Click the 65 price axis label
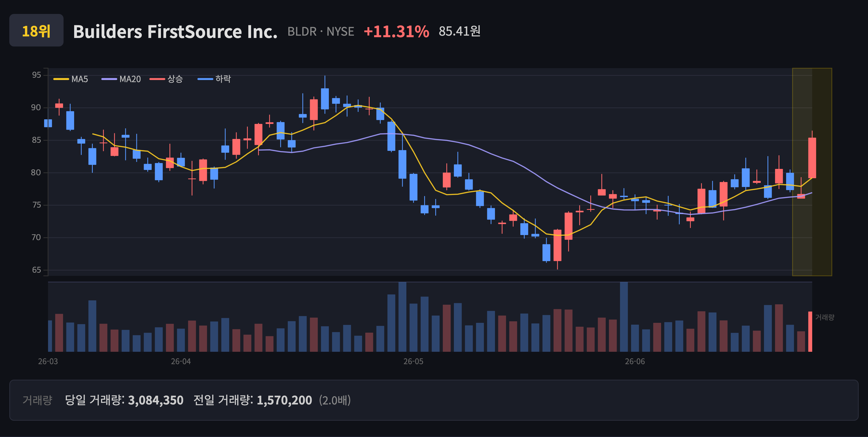868x437 pixels. point(36,270)
